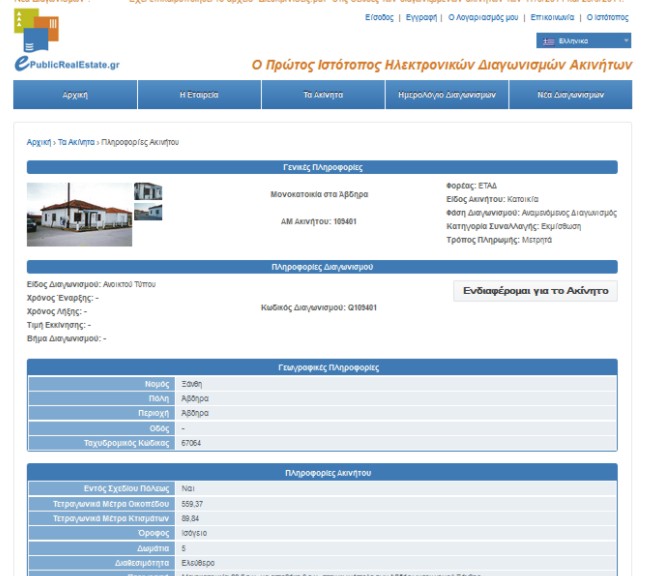Click Τα Ακίνητα in the breadcrumb
The height and width of the screenshot is (576, 660).
(x=76, y=143)
